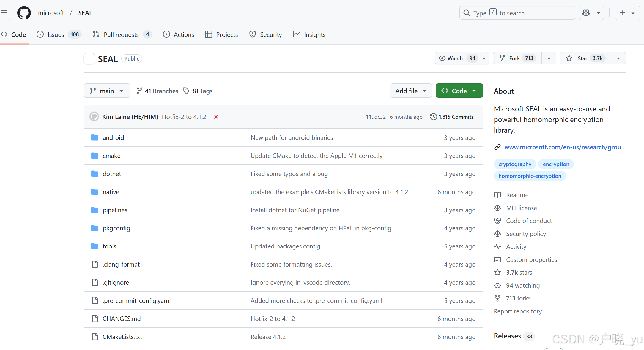Expand the main branch selector

107,91
